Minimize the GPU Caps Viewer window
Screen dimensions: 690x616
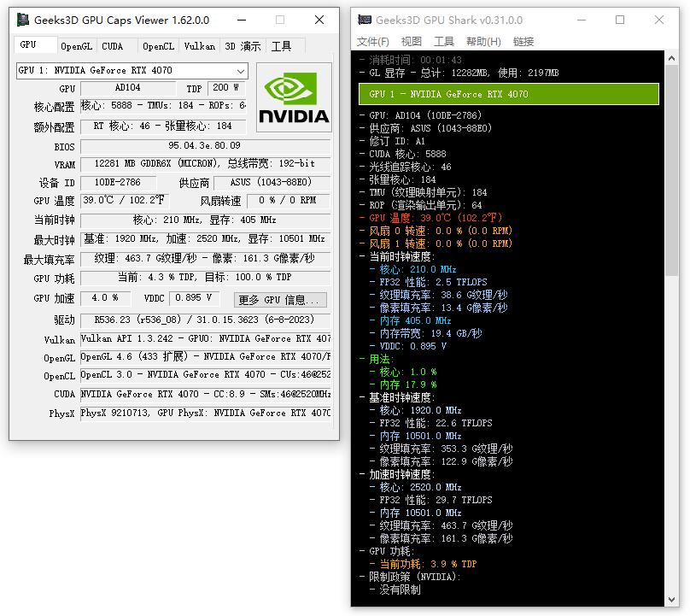pyautogui.click(x=242, y=20)
